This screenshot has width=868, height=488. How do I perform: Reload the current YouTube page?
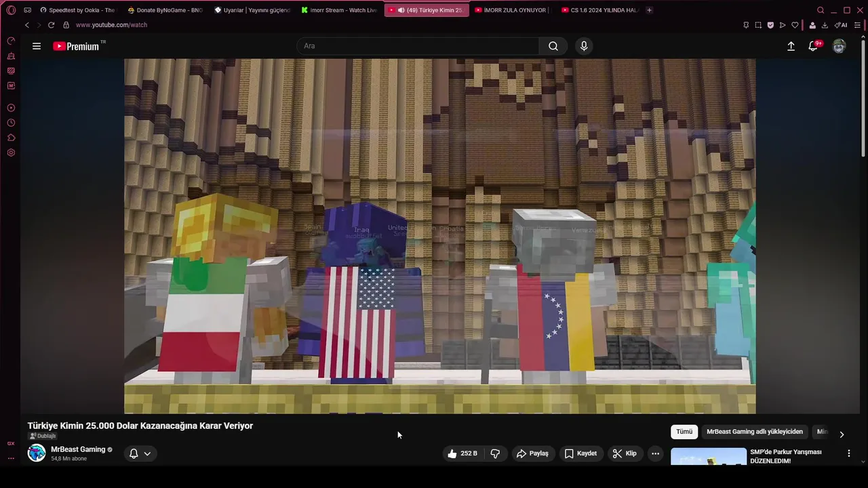pyautogui.click(x=51, y=25)
